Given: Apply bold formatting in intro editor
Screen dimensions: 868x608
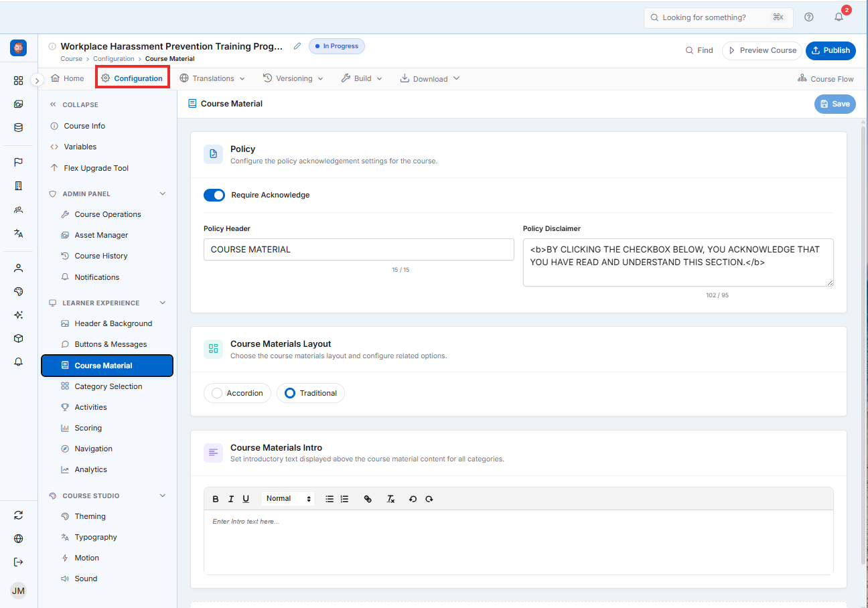Looking at the screenshot, I should click(216, 499).
